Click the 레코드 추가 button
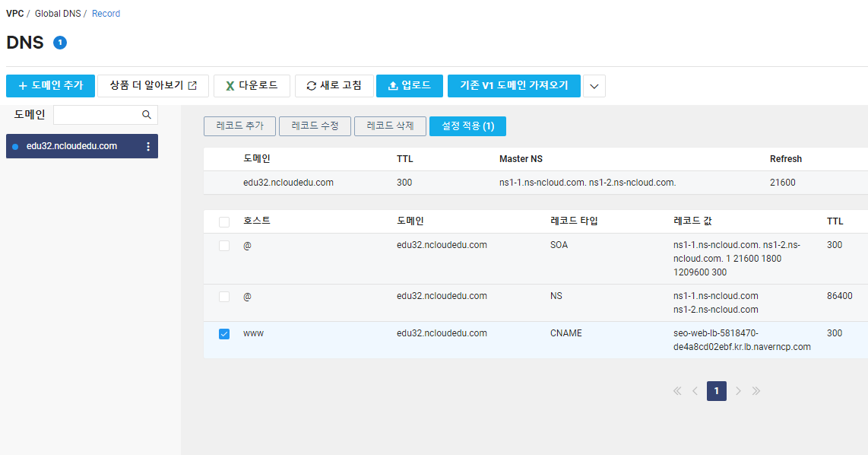This screenshot has height=455, width=868. point(239,126)
